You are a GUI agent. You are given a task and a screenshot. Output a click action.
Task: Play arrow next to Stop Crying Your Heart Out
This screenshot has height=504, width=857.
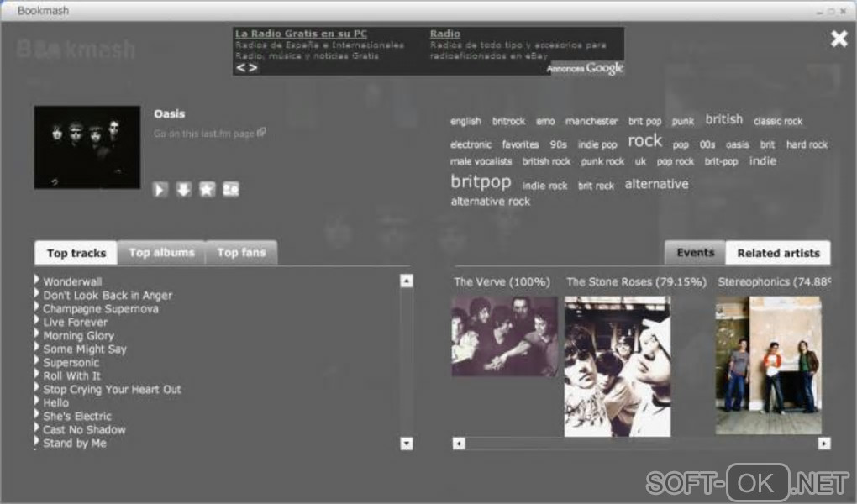click(x=37, y=387)
